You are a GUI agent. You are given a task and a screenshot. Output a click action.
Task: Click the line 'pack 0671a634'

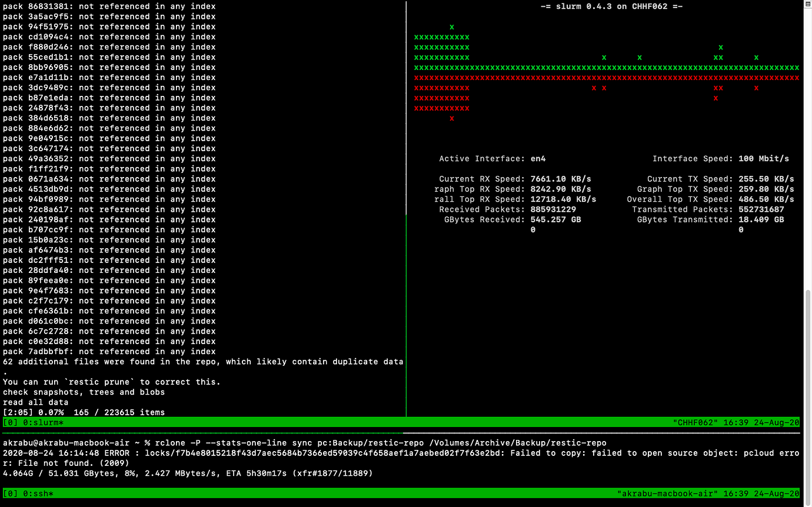pyautogui.click(x=109, y=179)
